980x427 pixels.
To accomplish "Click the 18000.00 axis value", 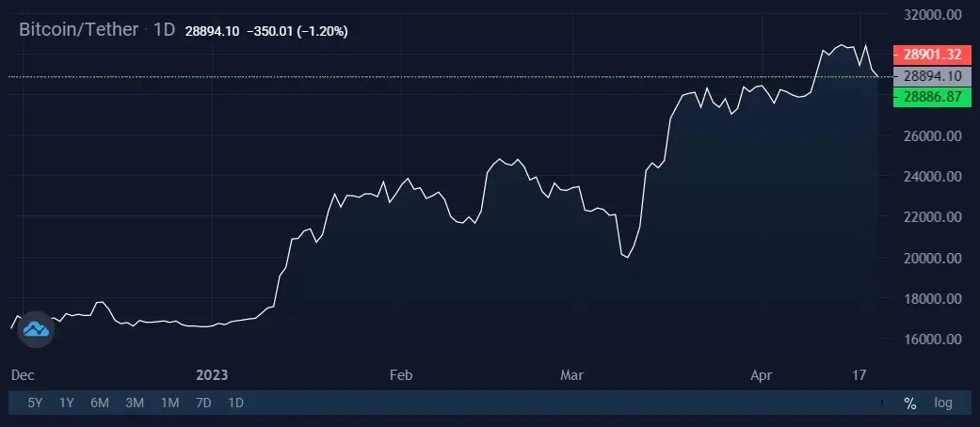I will (933, 298).
